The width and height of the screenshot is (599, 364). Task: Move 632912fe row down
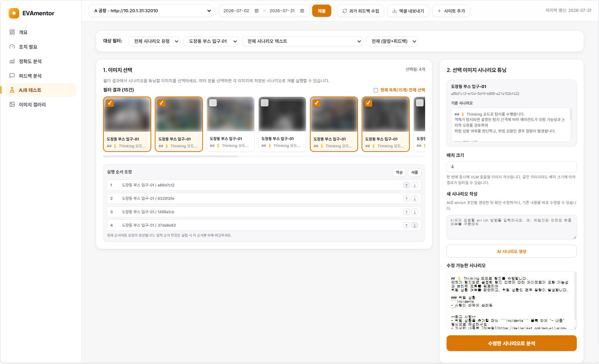coord(414,199)
